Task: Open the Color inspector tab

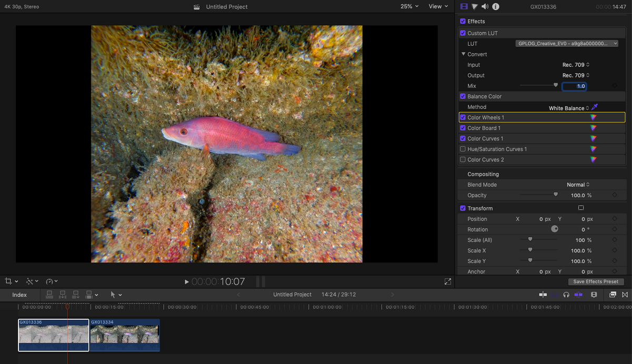Action: [475, 7]
